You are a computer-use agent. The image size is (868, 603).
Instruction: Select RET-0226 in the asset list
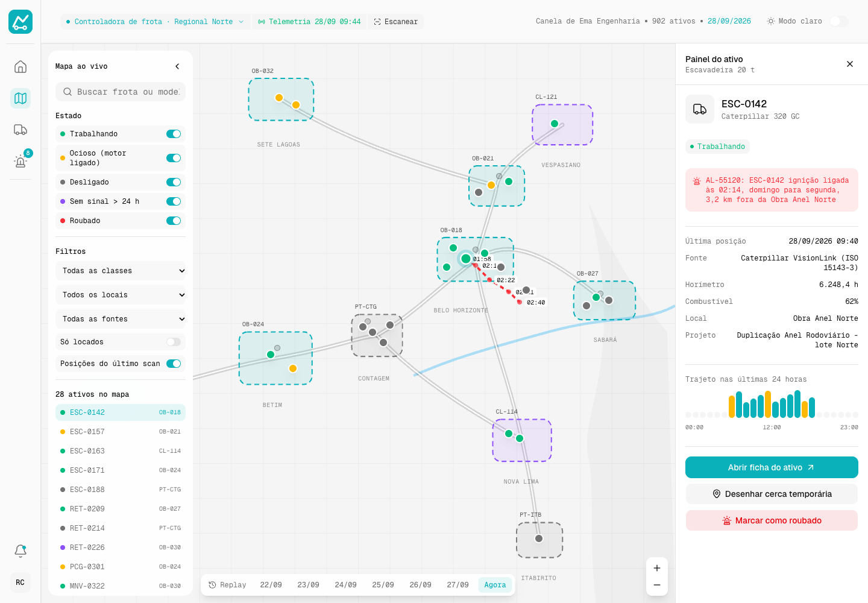[x=121, y=548]
